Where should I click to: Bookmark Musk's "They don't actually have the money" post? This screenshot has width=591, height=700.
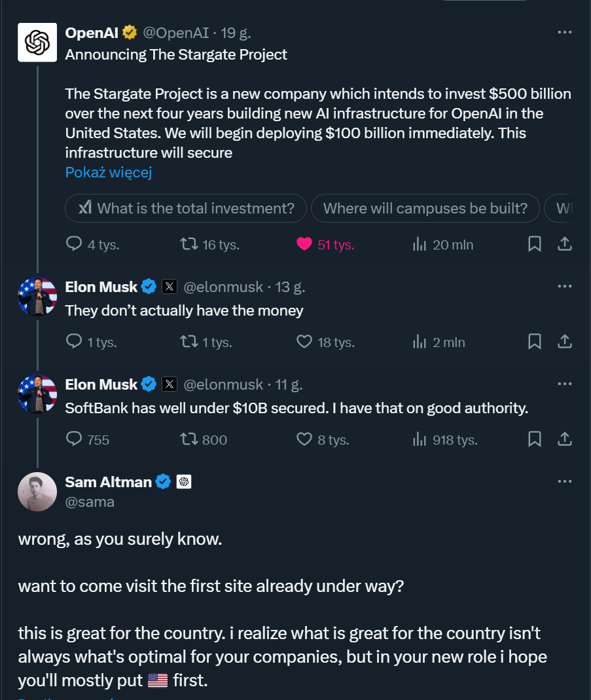[534, 342]
